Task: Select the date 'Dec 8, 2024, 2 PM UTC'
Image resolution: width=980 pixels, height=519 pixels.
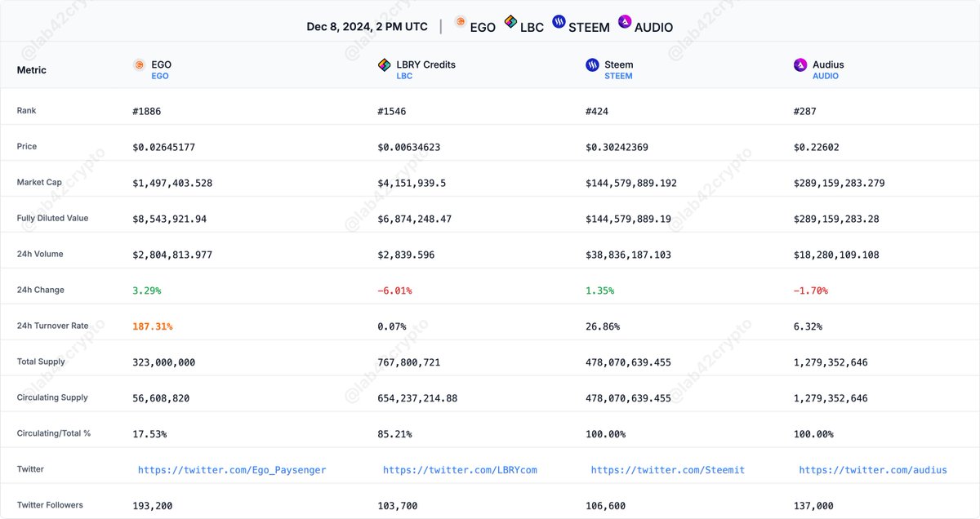Action: pyautogui.click(x=367, y=27)
